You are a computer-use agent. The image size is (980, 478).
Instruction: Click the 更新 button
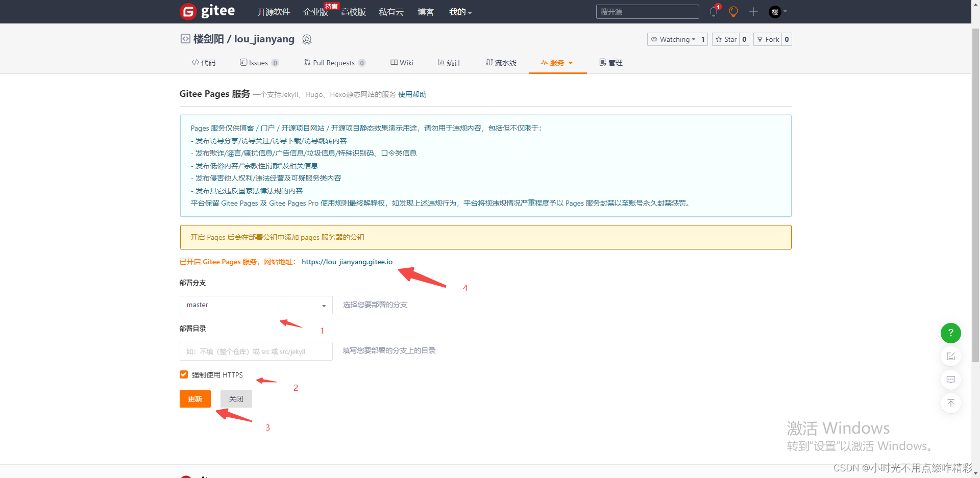195,399
